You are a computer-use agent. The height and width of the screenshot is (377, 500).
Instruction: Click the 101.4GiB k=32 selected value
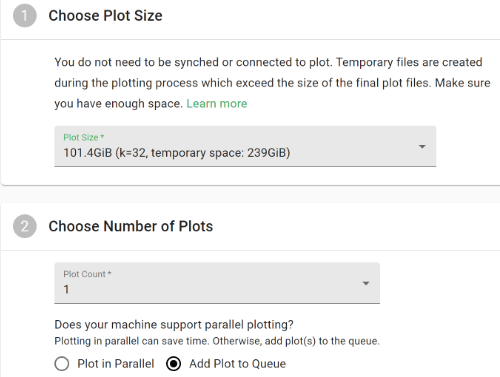(177, 153)
